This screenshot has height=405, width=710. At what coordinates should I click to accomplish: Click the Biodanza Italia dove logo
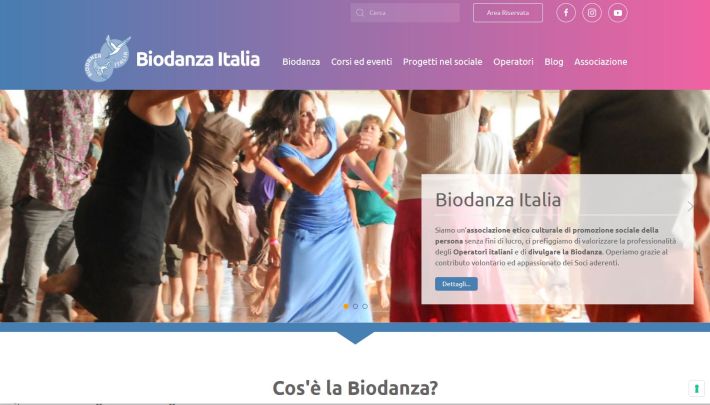[107, 58]
